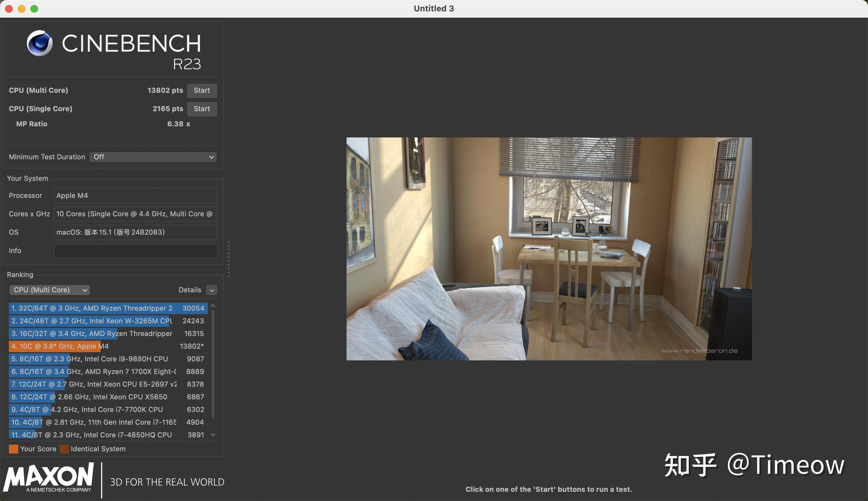Select the Intel Core i7-7700K ranking row
Image resolution: width=868 pixels, height=501 pixels.
coord(108,409)
